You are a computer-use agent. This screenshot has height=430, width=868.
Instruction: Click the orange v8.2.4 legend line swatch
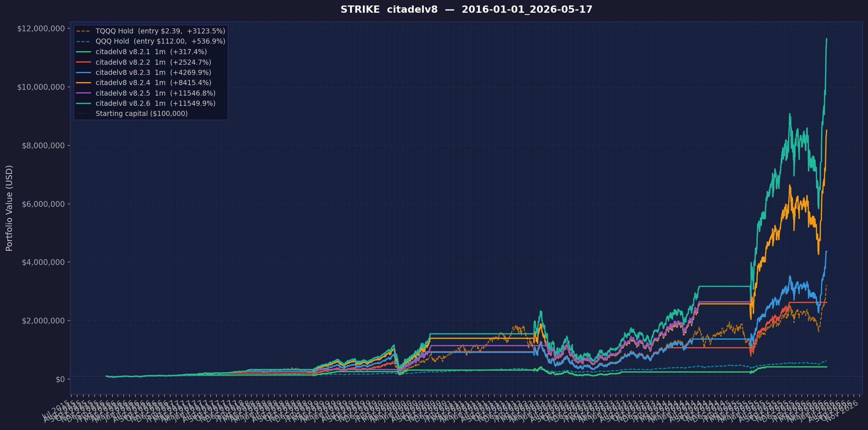pos(83,83)
